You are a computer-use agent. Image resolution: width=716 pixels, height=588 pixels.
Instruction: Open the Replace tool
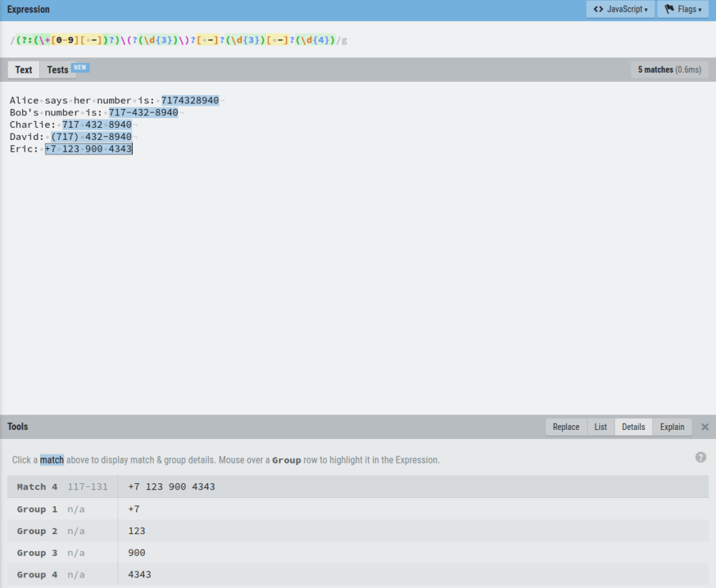[x=566, y=427]
